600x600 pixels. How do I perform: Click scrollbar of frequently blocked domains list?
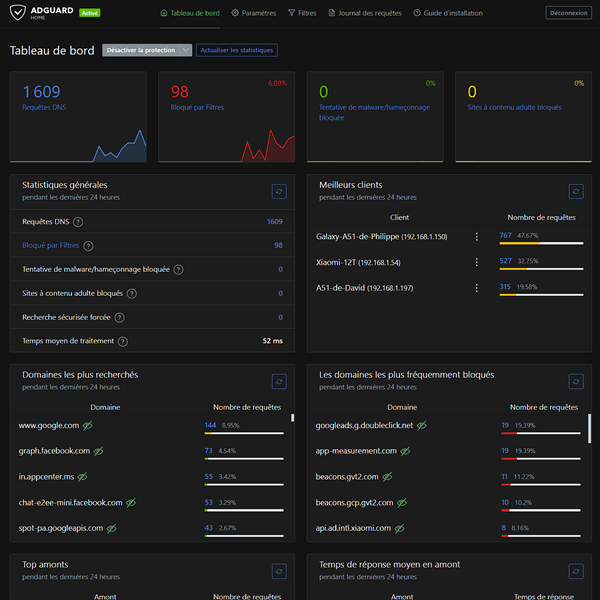pyautogui.click(x=589, y=429)
